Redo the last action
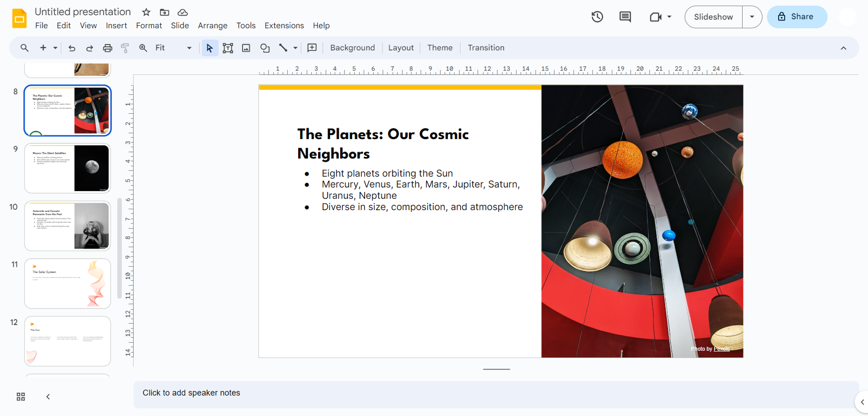 click(x=89, y=48)
